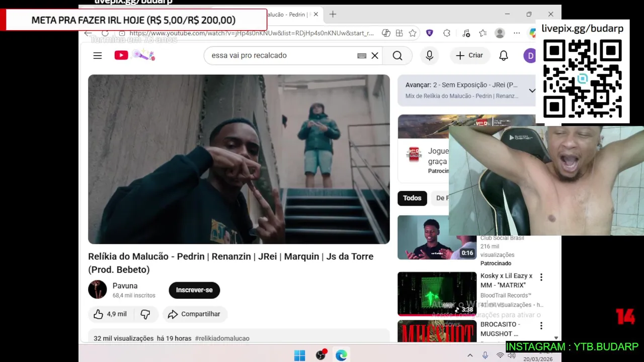Viewport: 644px width, 362px height.
Task: Expand the Mix de Relíkia playlist panel
Action: (x=532, y=90)
